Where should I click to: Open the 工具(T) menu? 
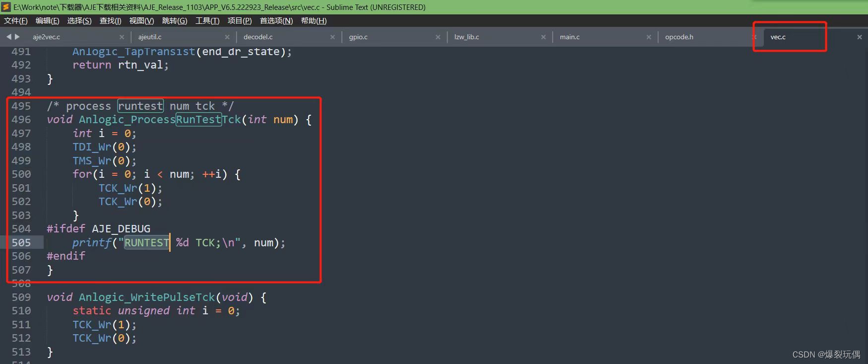(x=207, y=21)
